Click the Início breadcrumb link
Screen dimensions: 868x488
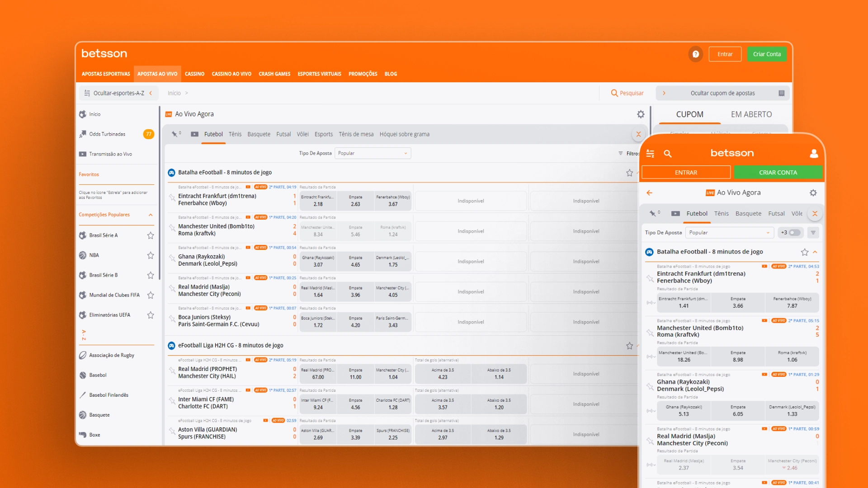point(174,93)
